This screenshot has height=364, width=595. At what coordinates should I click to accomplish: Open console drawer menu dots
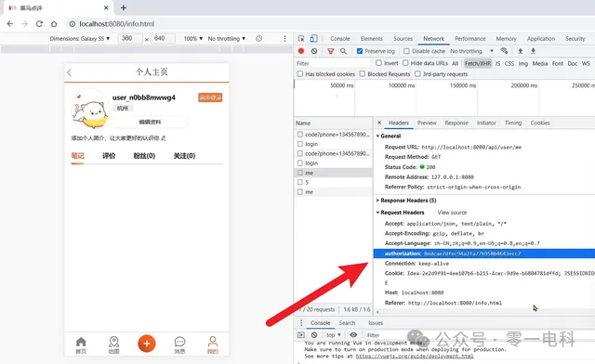coord(301,322)
